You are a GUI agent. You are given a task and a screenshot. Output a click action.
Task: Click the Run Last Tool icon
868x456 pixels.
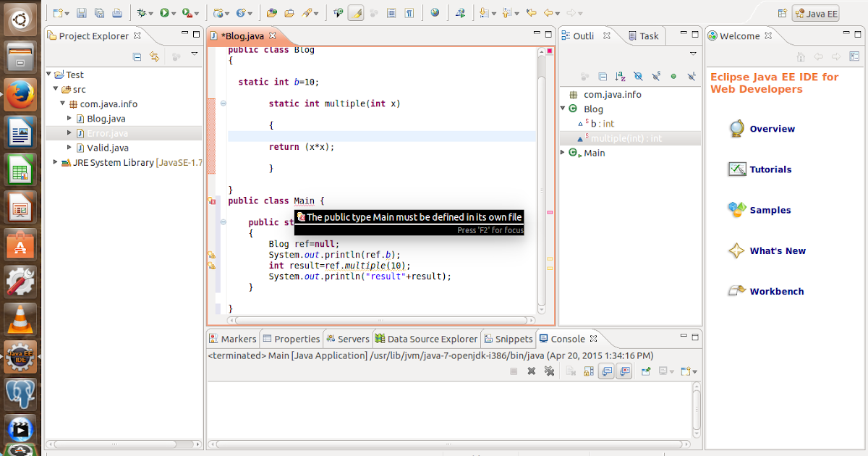pyautogui.click(x=187, y=13)
